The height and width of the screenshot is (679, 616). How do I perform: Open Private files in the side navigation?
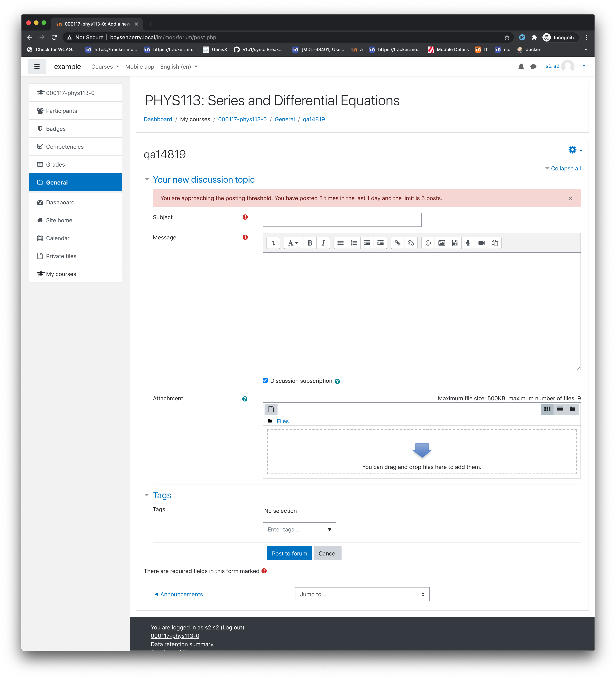point(75,256)
